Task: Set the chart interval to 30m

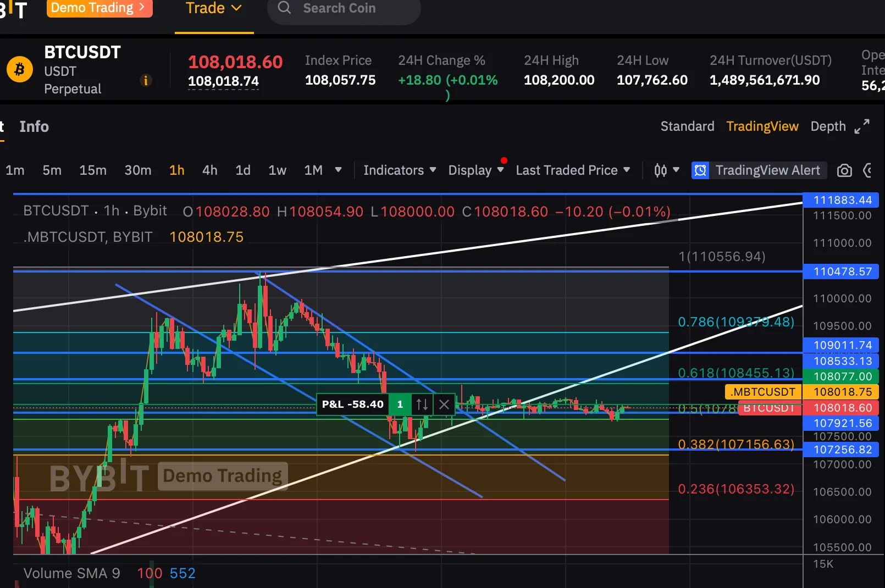Action: 138,170
